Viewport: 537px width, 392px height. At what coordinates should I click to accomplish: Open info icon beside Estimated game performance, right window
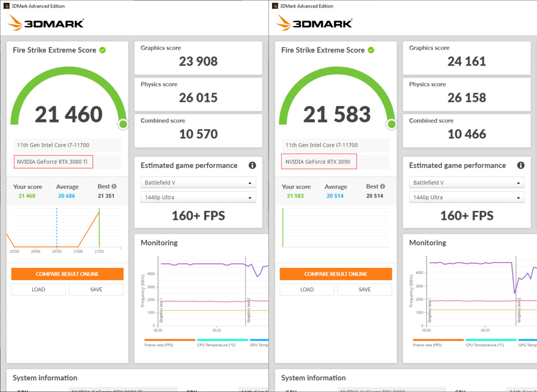[521, 165]
